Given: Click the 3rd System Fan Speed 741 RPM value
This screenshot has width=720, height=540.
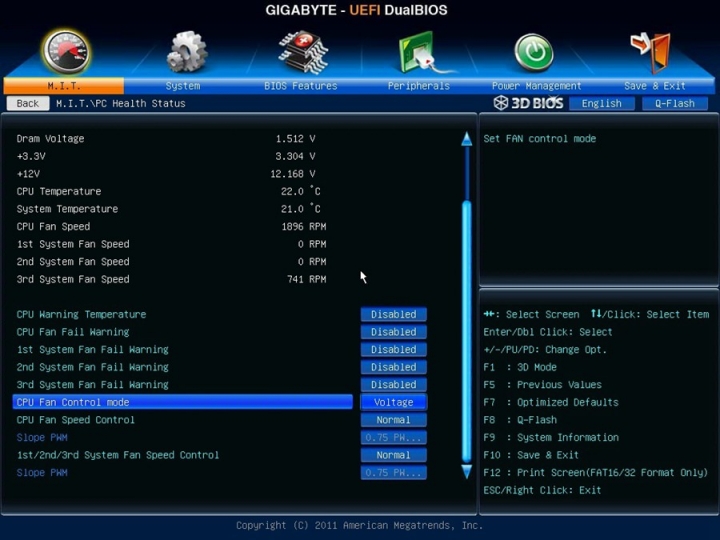Looking at the screenshot, I should pyautogui.click(x=306, y=279).
